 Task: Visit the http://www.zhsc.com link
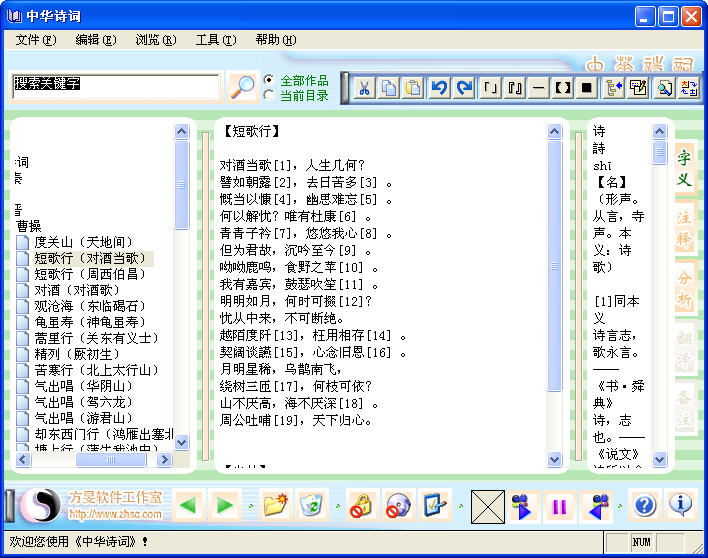click(x=115, y=514)
